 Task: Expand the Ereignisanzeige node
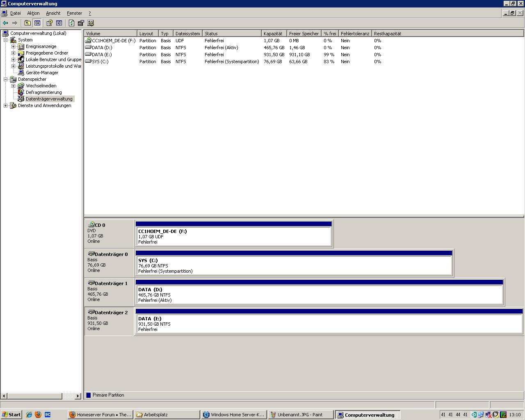[x=14, y=46]
